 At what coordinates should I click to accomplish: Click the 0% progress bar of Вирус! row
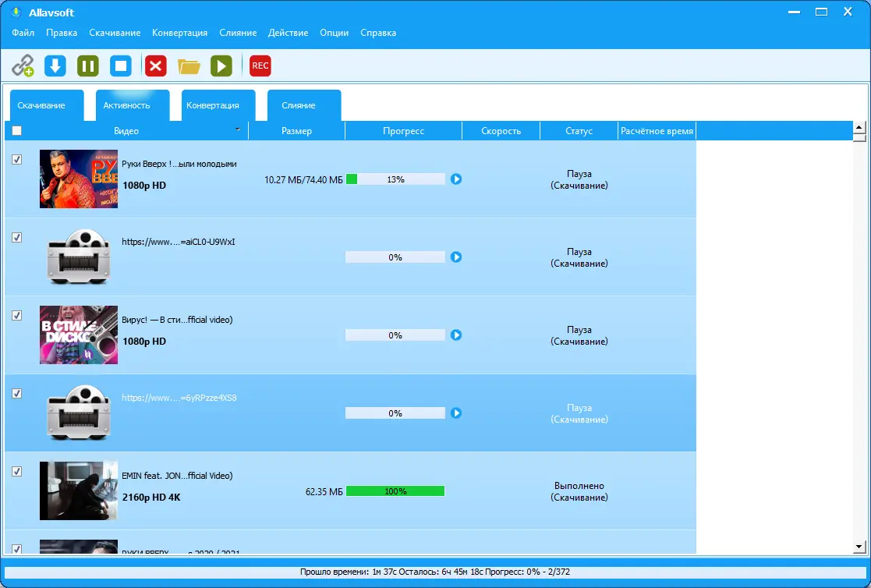[x=395, y=335]
